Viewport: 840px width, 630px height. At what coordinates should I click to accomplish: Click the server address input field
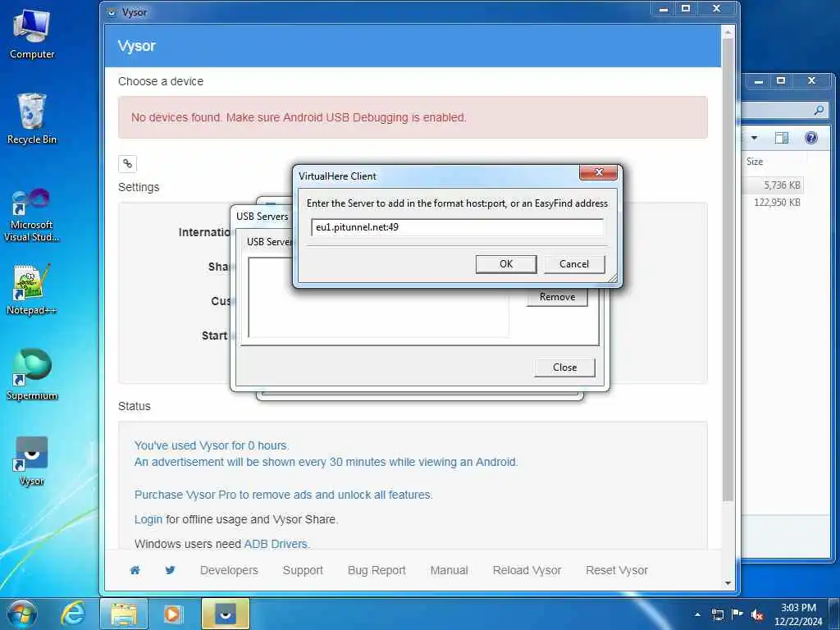[x=457, y=227]
